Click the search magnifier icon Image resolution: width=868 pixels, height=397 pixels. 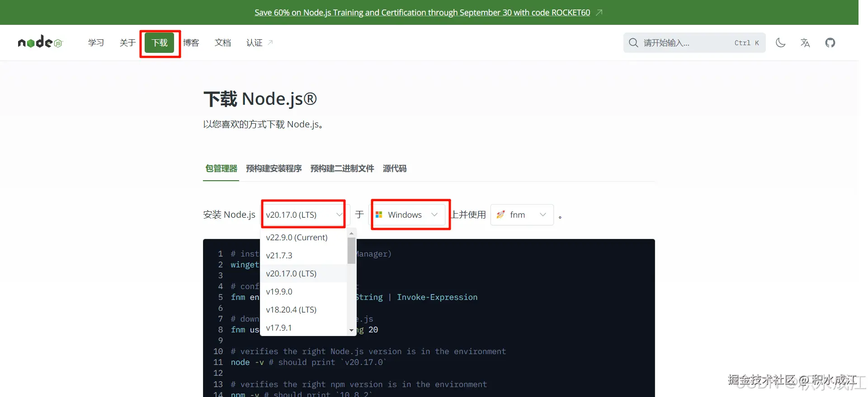coord(633,42)
